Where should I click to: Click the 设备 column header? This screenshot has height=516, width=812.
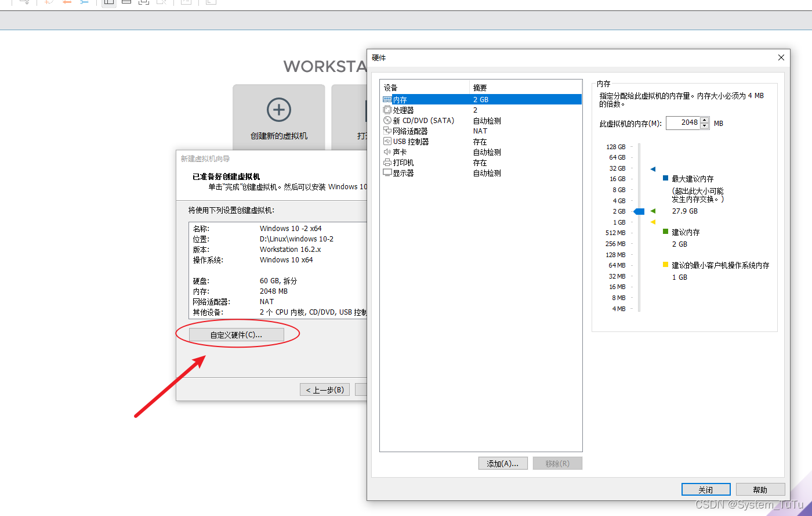point(425,88)
